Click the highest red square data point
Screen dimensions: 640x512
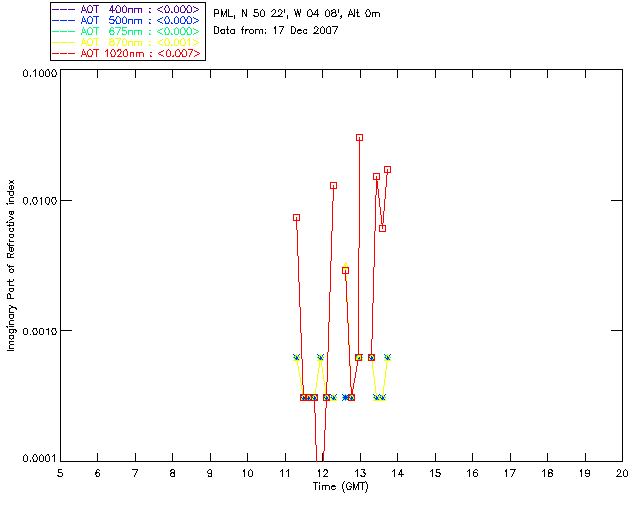(x=359, y=138)
